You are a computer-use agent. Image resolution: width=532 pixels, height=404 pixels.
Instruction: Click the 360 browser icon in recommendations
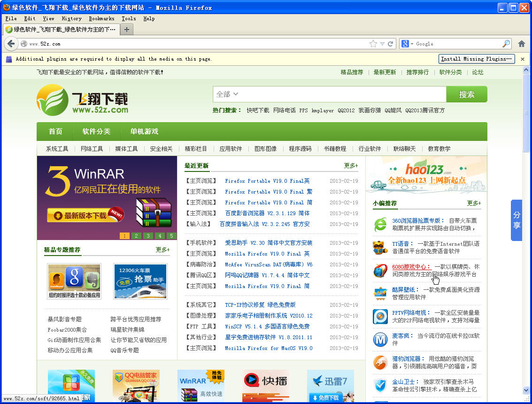pyautogui.click(x=380, y=224)
